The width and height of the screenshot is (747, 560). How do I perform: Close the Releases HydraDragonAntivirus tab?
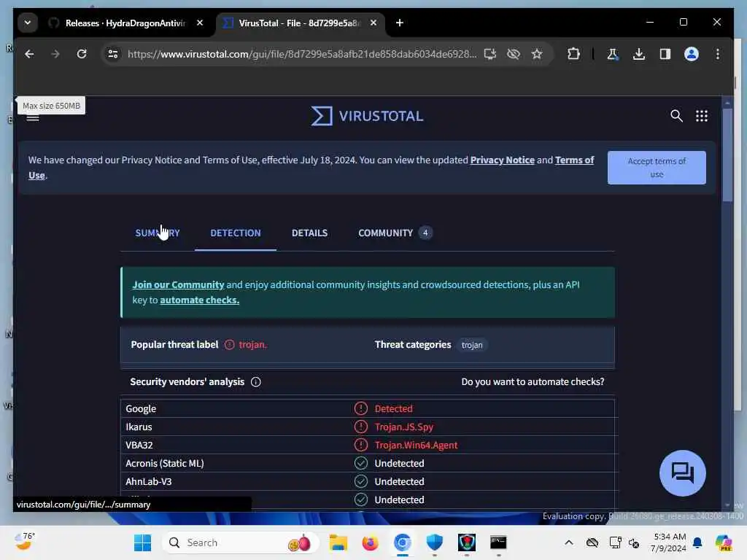pyautogui.click(x=200, y=23)
